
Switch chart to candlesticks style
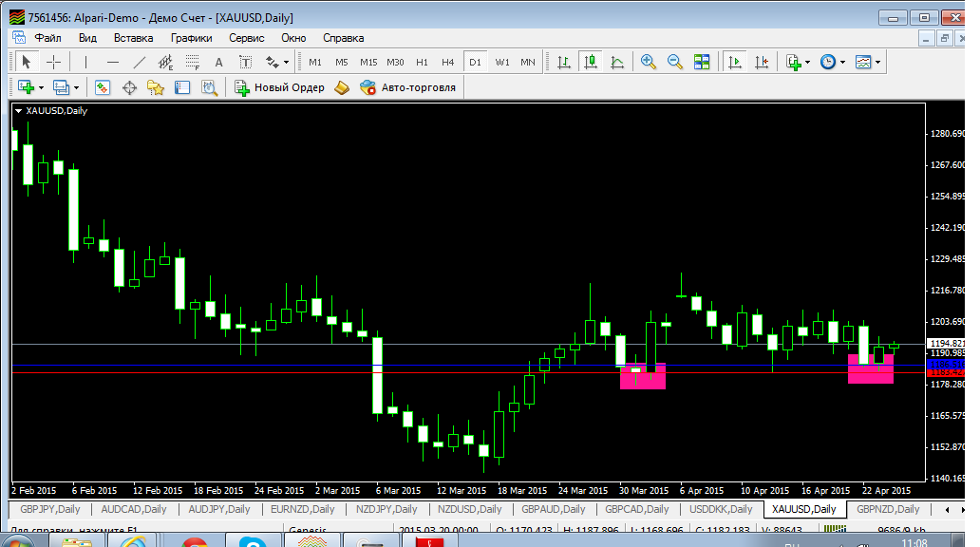tap(590, 62)
